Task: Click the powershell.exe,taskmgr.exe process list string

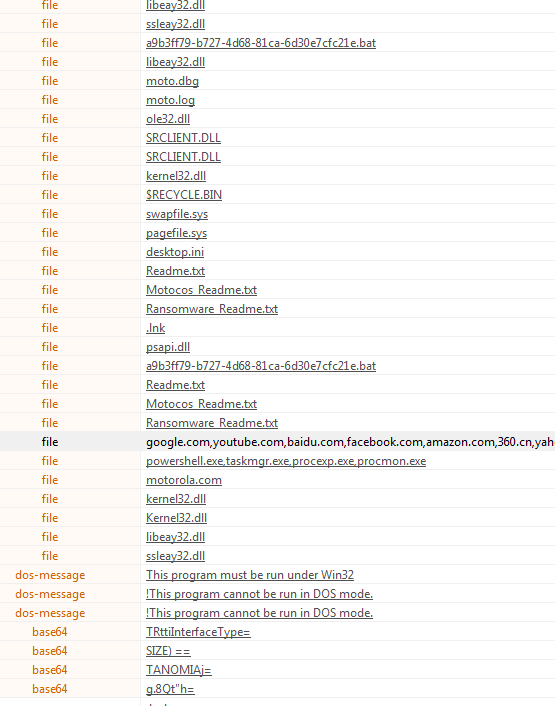Action: tap(286, 461)
